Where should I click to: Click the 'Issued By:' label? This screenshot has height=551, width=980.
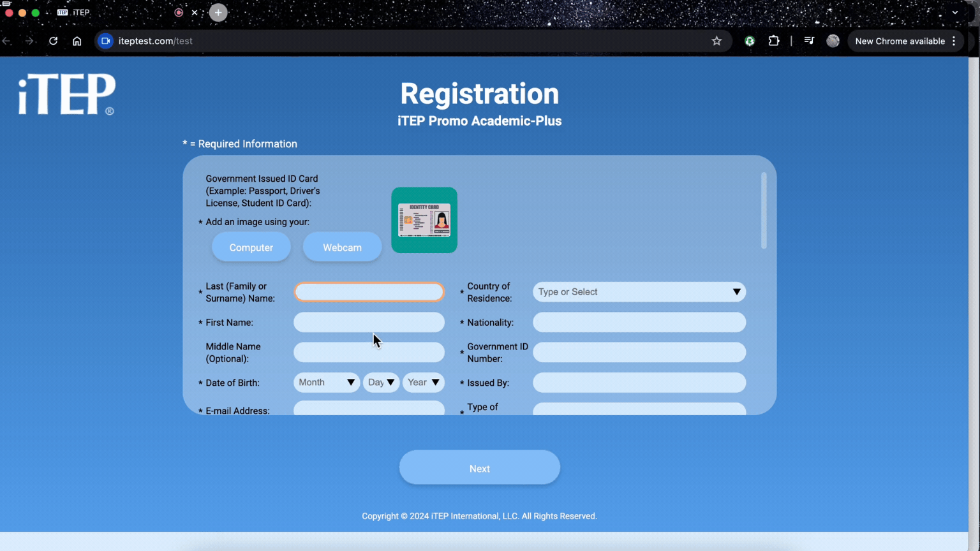click(x=488, y=383)
